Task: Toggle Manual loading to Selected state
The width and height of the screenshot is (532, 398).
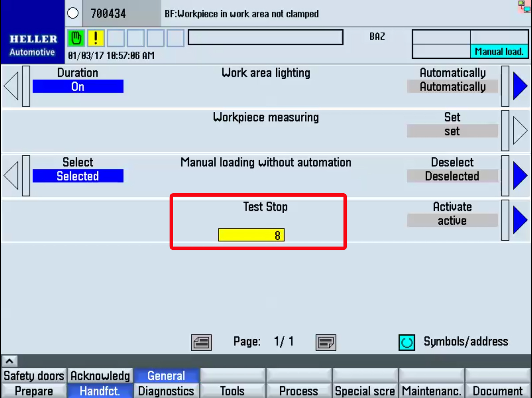Action: [78, 176]
